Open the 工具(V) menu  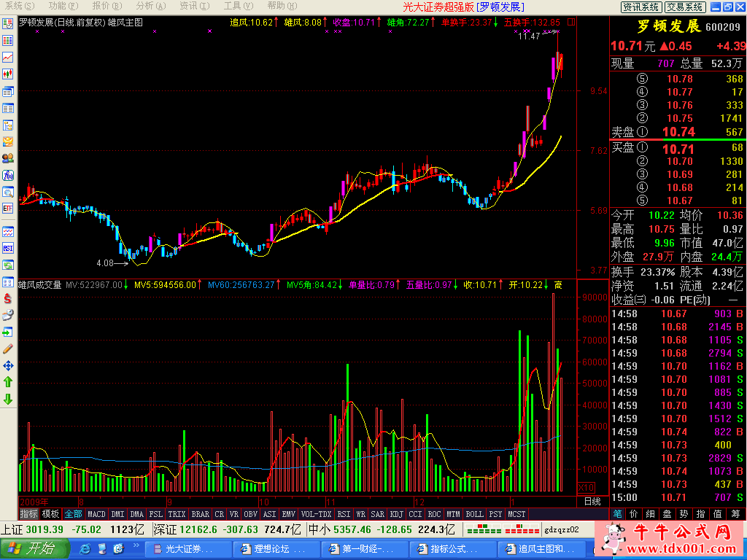point(239,6)
